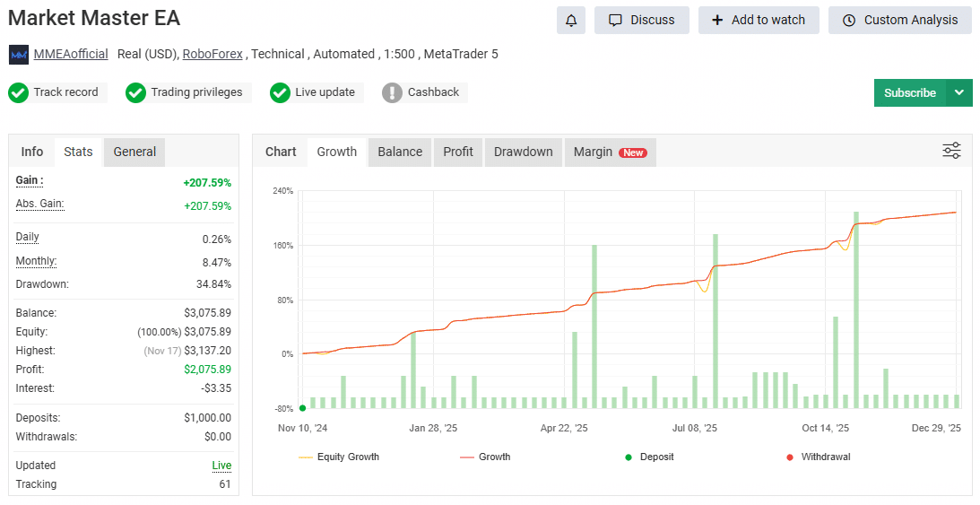Click the $1,000.00 Deposits value
The width and height of the screenshot is (980, 505).
click(207, 417)
